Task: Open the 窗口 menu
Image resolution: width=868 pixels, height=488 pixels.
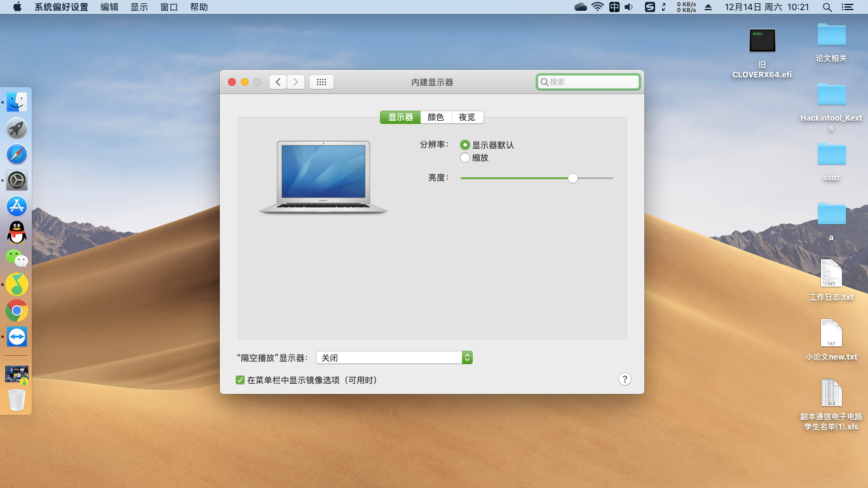Action: point(169,7)
